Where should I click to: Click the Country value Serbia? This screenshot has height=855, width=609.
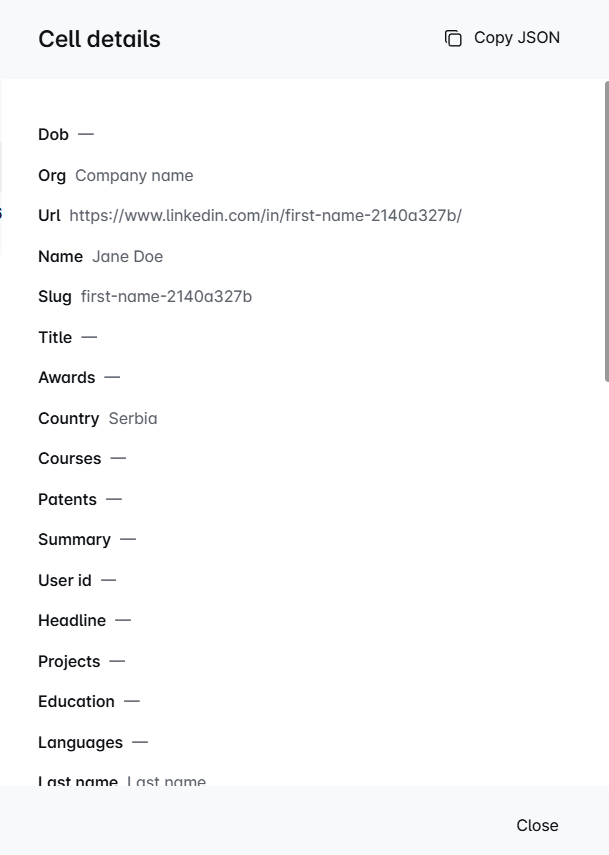tap(133, 419)
